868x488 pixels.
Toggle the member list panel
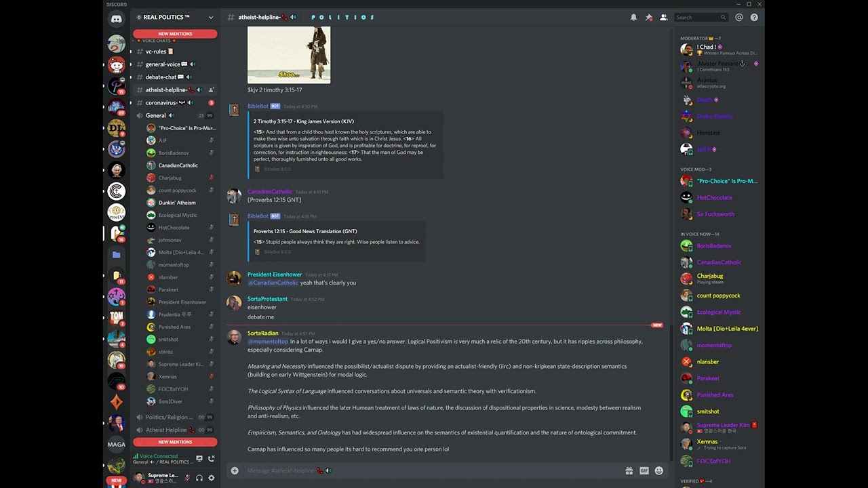pos(663,18)
